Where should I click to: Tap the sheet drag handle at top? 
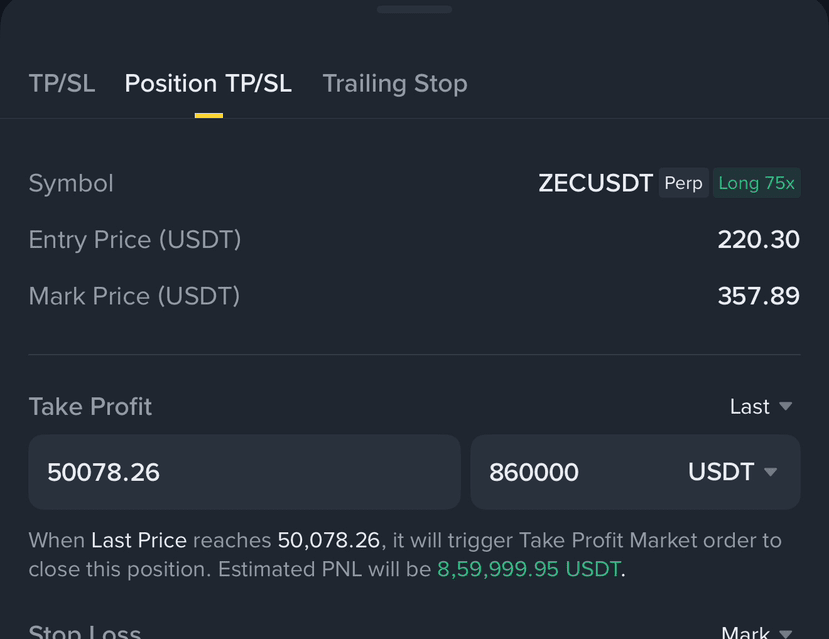pyautogui.click(x=414, y=10)
